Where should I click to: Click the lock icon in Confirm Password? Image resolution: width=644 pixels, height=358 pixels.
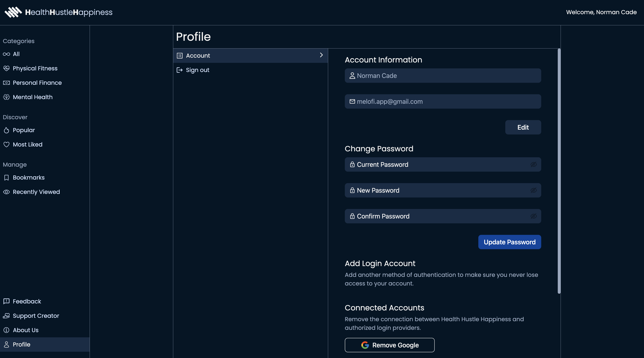(352, 216)
